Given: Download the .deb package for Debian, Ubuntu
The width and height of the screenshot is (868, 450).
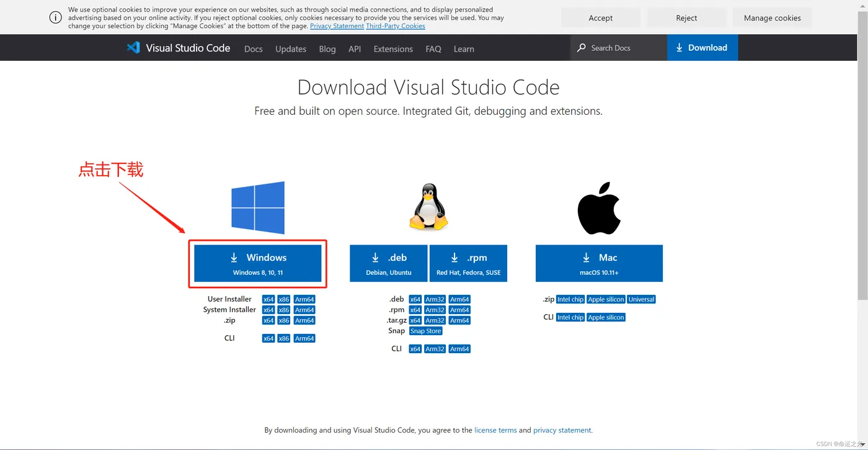Looking at the screenshot, I should [389, 263].
